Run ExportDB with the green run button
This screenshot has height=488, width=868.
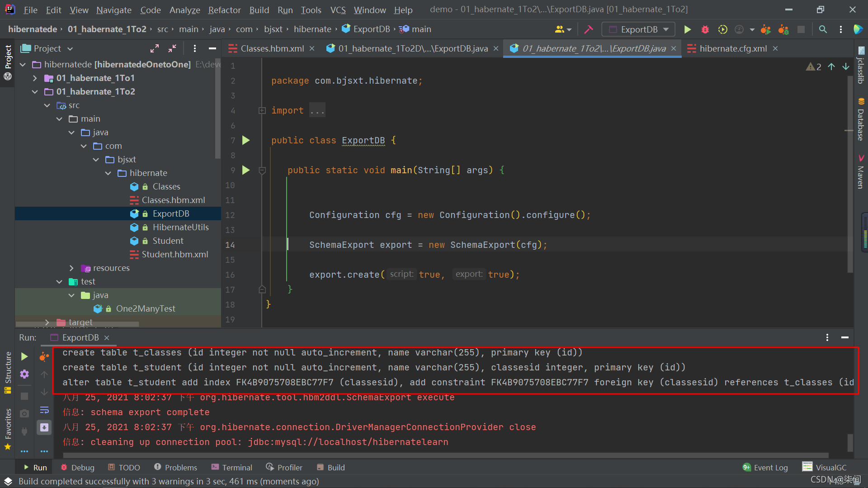coord(687,29)
